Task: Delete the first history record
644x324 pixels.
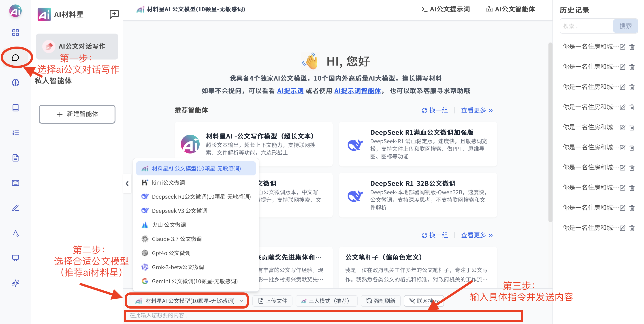Action: 632,47
